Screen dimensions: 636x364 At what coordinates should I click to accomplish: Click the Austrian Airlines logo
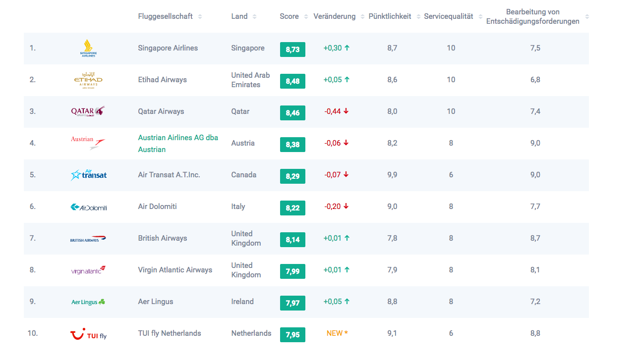(x=88, y=143)
